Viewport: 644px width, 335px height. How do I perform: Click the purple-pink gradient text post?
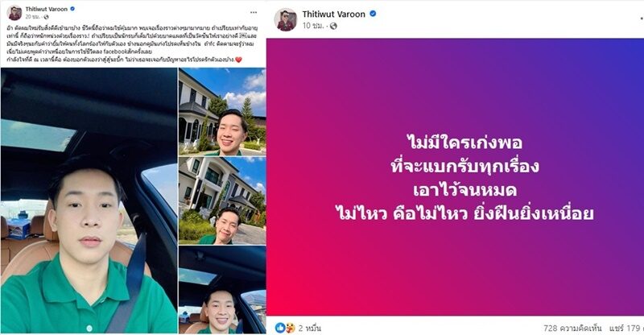455,177
